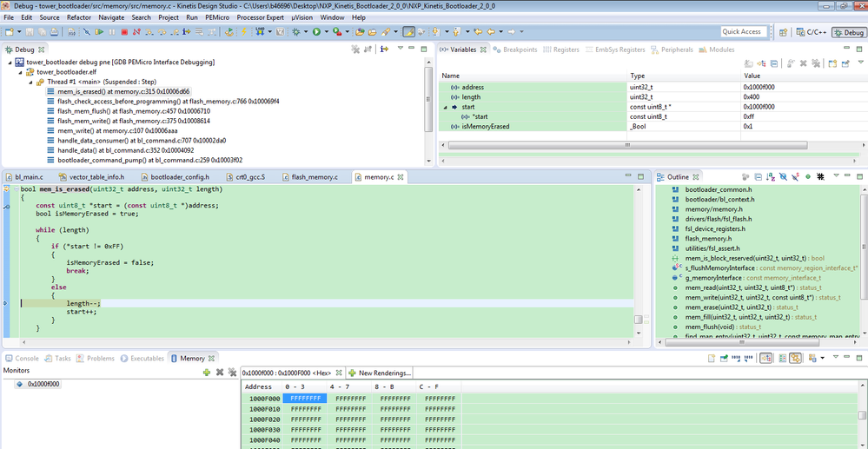This screenshot has height=449, width=868.
Task: Click Collapse All icon in Outline view
Action: pyautogui.click(x=759, y=177)
